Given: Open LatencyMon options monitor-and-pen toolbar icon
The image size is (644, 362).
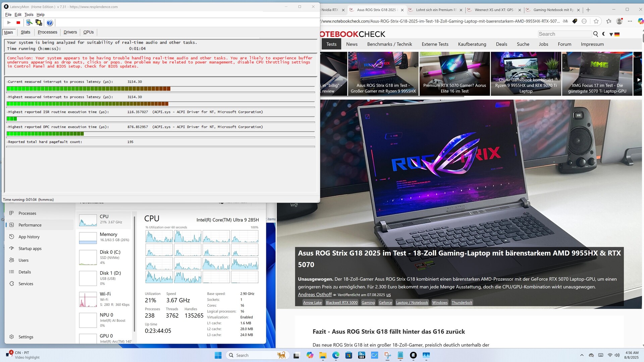Looking at the screenshot, I should (x=29, y=22).
